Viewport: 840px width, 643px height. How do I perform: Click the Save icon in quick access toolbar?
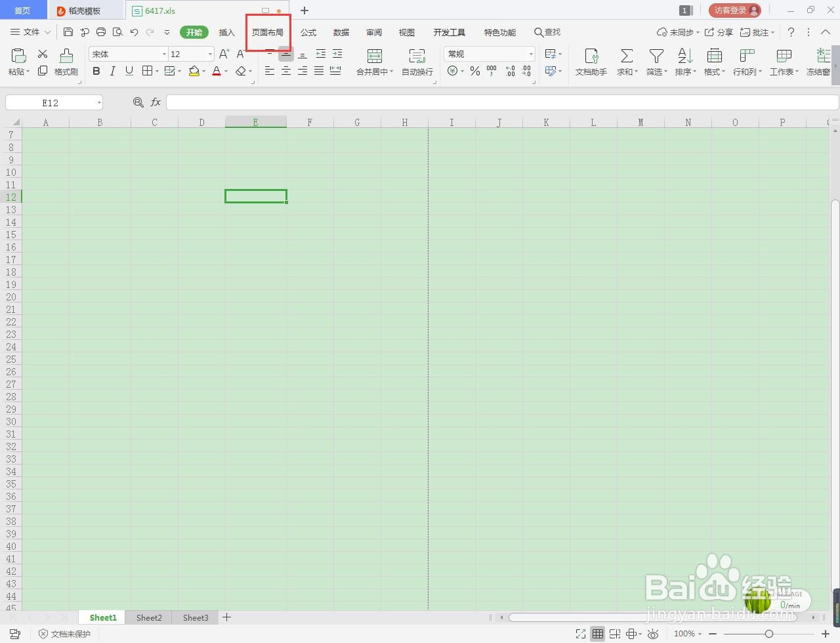point(68,32)
